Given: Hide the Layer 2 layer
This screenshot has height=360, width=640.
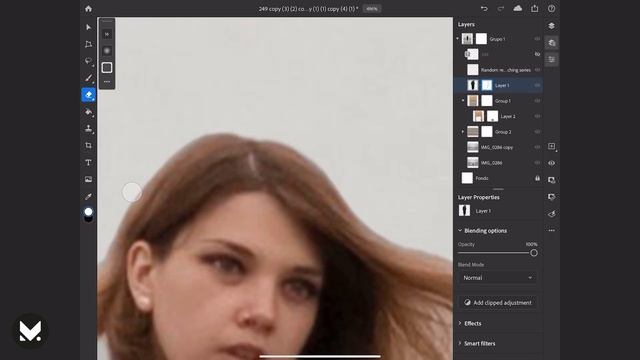Looking at the screenshot, I should [x=537, y=116].
